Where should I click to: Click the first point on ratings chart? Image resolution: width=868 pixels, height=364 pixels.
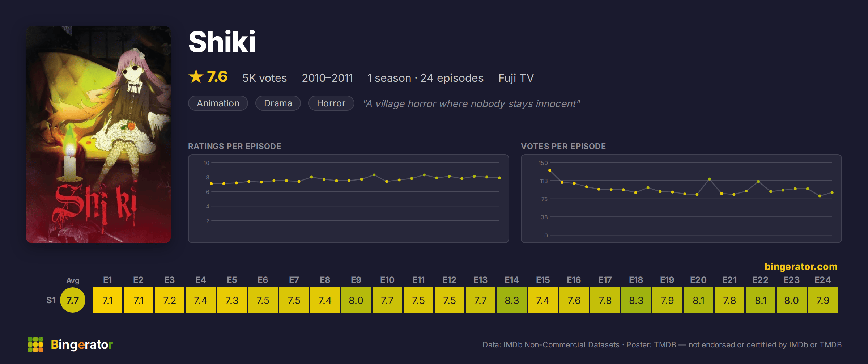pos(211,184)
